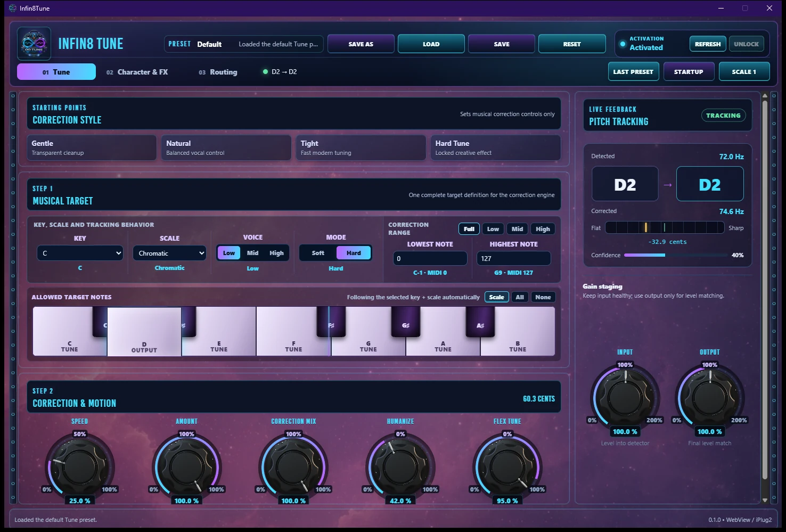Screen dimensions: 786x532
Task: Click the Speed knob
Action: point(80,467)
